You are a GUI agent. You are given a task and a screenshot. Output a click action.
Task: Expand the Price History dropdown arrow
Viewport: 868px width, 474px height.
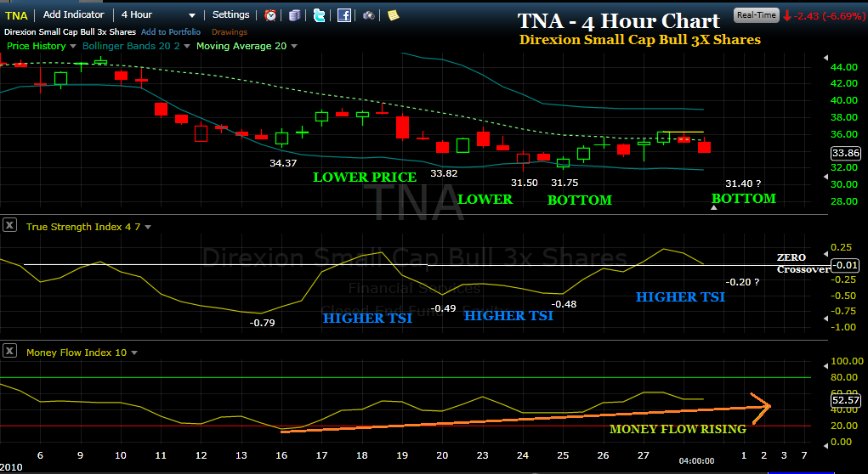point(72,47)
